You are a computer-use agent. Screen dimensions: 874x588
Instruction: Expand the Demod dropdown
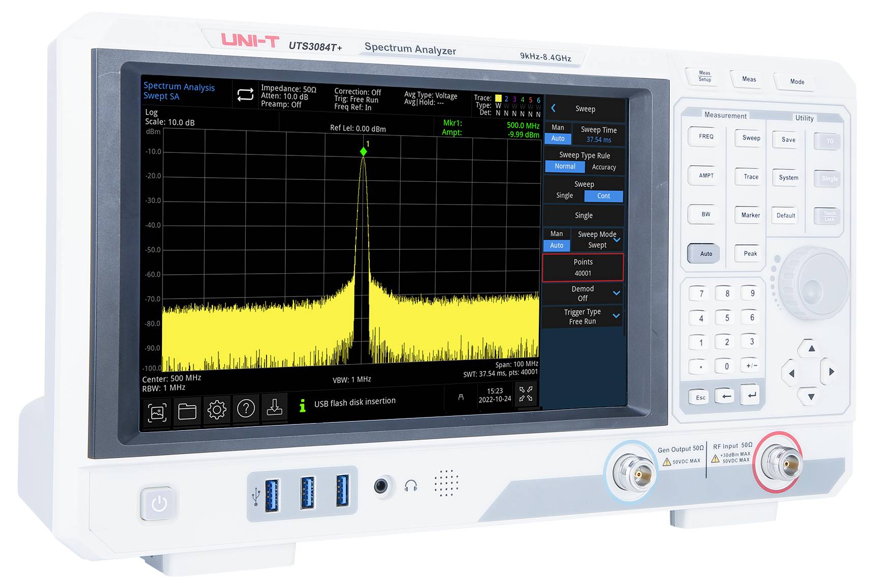click(x=582, y=292)
